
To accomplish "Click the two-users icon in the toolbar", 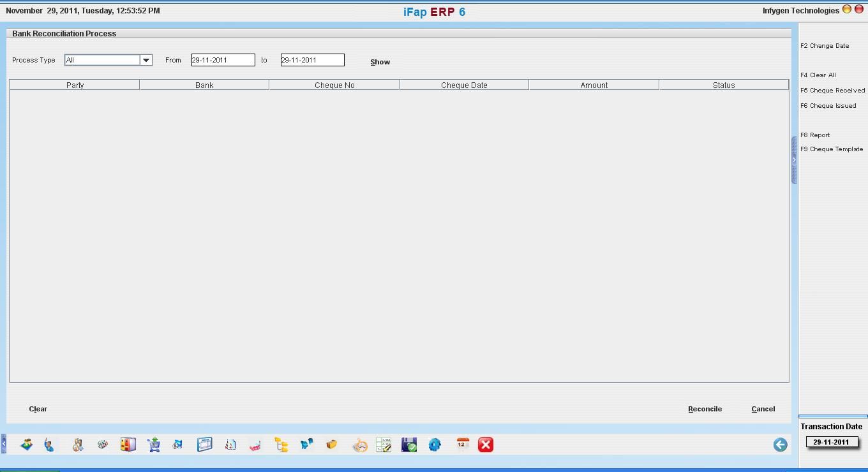I will click(x=77, y=445).
